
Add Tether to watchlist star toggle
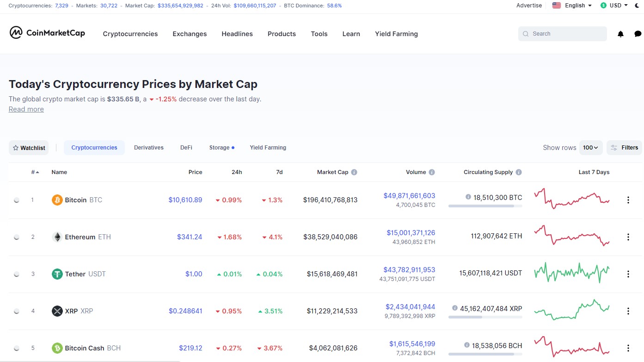coord(17,274)
